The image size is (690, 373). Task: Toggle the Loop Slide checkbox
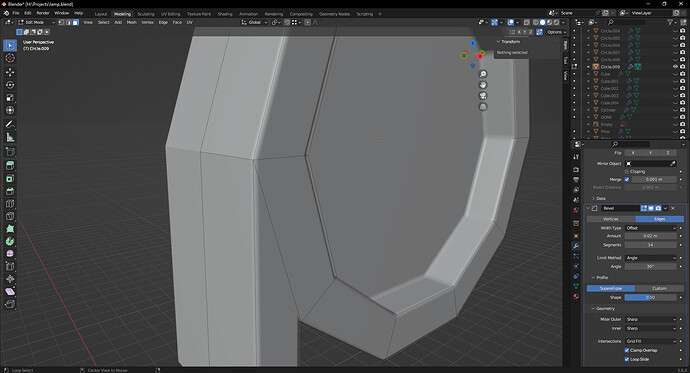click(627, 359)
